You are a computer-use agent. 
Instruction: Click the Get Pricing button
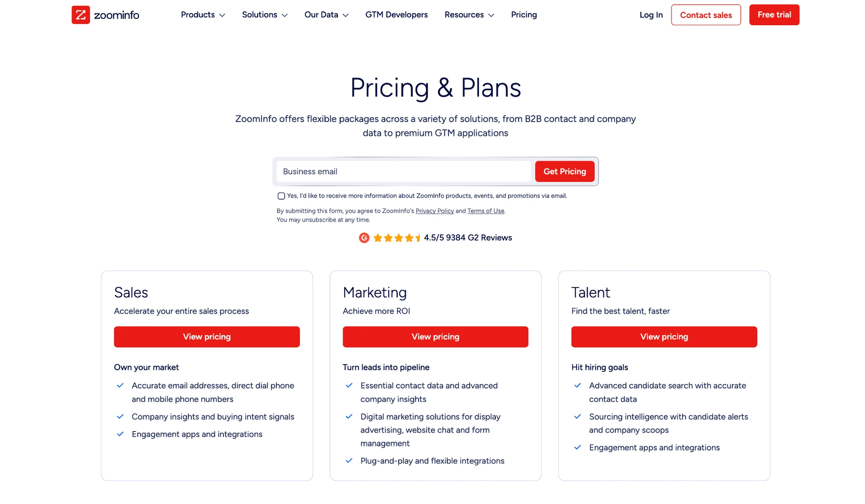[x=565, y=172]
